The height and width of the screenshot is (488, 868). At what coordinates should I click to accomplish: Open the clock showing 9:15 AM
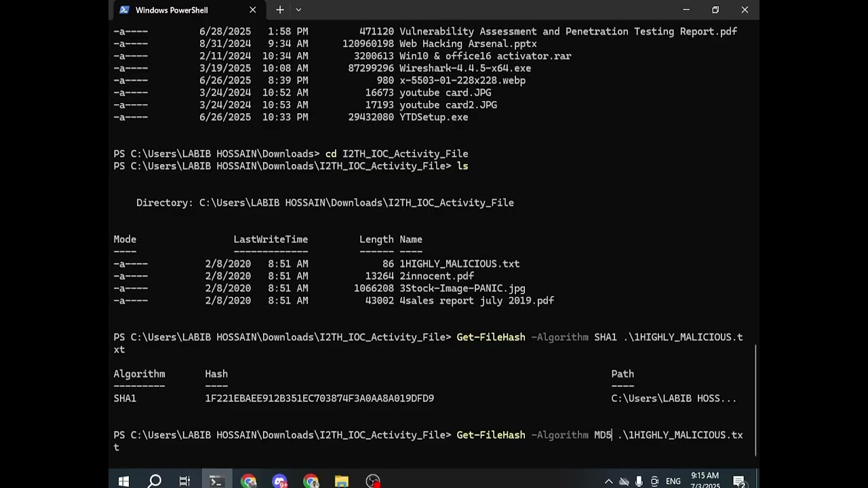705,481
